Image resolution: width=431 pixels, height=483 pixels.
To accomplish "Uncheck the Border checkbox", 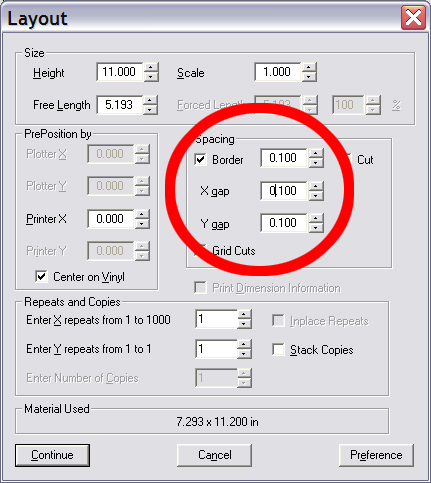I will click(x=200, y=159).
